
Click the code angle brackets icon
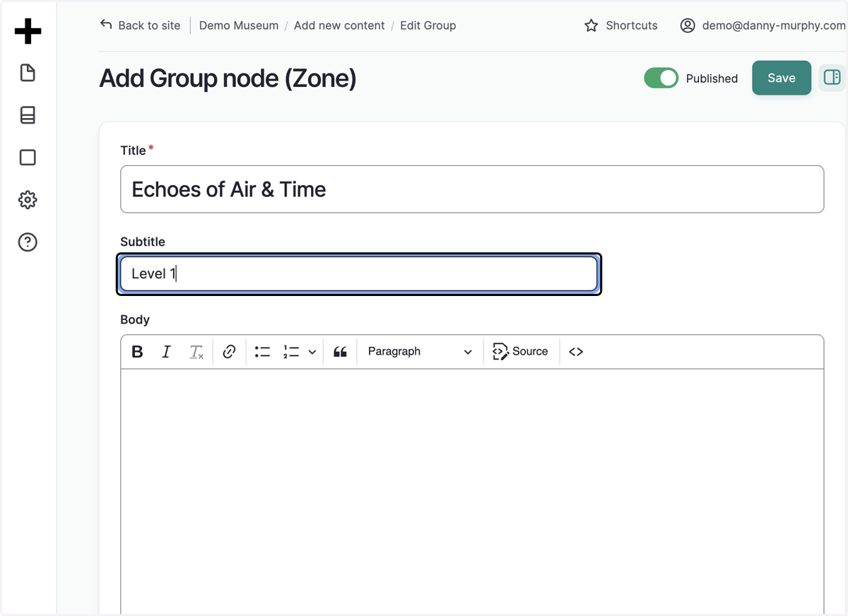tap(576, 352)
